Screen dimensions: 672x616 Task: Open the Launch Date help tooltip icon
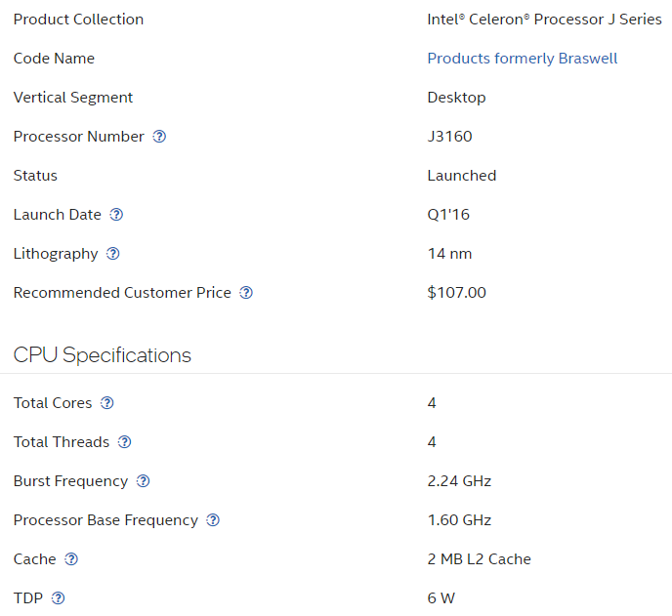[x=117, y=215]
